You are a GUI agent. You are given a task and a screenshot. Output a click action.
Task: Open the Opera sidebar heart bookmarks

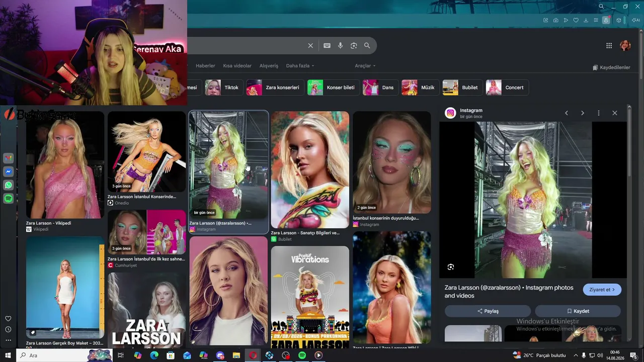[x=8, y=319]
